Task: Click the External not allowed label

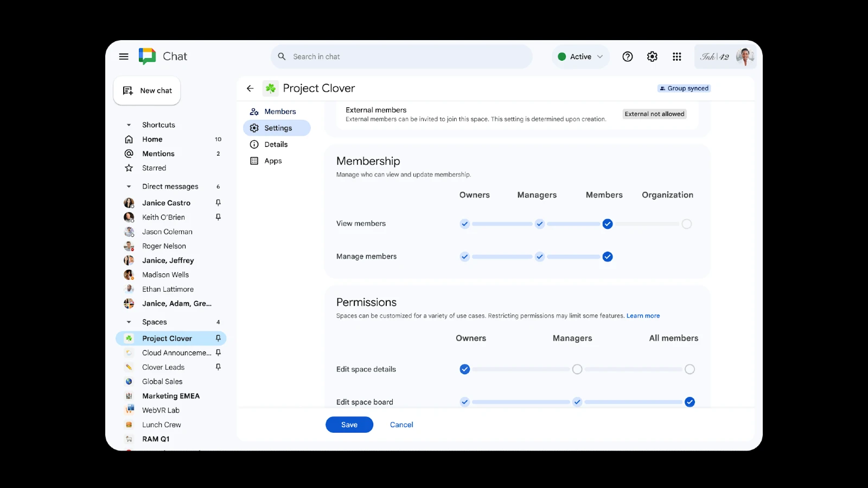Action: (654, 114)
